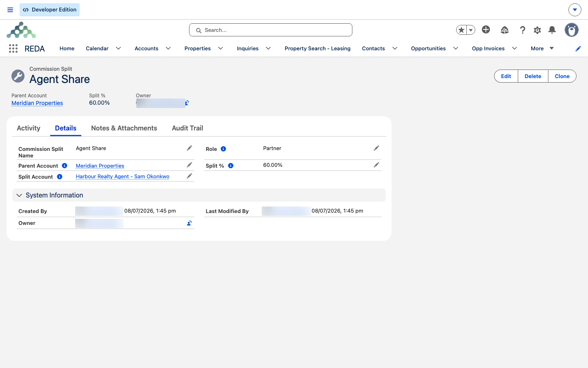Viewport: 588px width, 368px height.
Task: Click the pencil to edit navigation bar
Action: point(578,49)
